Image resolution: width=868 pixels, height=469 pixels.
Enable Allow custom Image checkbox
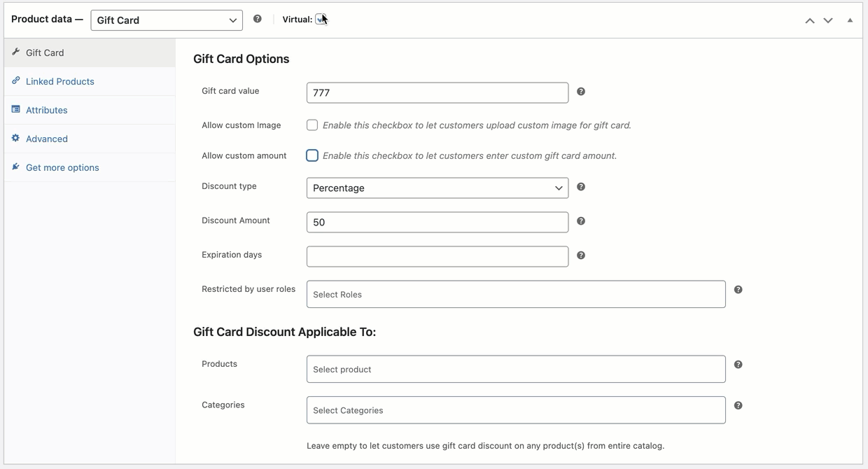tap(312, 125)
